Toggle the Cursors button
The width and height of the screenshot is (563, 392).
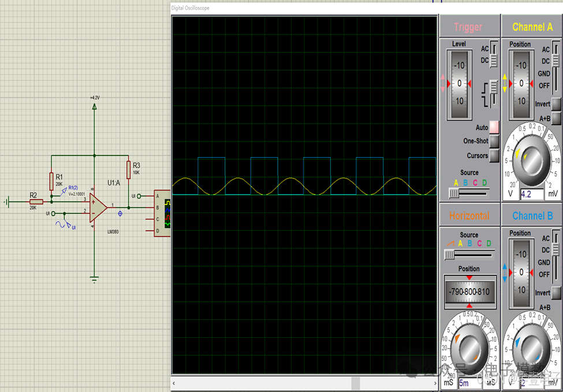pos(494,155)
